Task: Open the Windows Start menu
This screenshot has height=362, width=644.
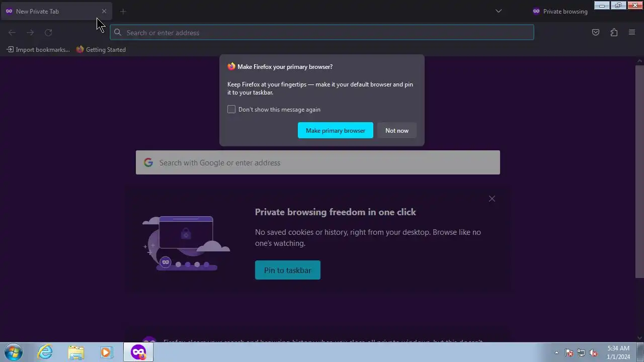Action: click(14, 352)
